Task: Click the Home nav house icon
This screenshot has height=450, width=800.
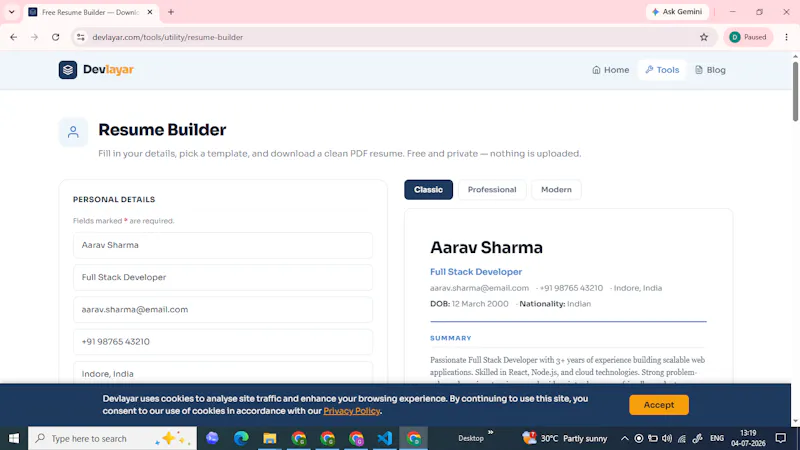Action: click(596, 70)
